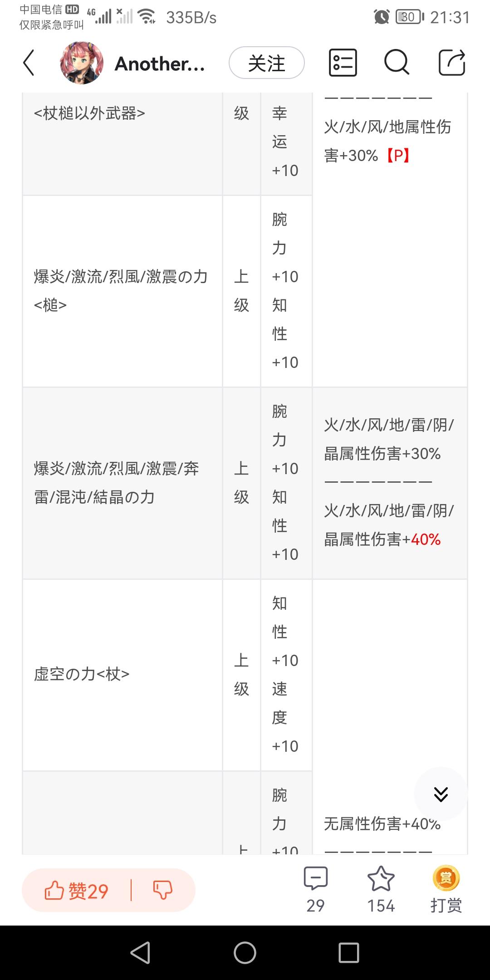Tap the 无属性伤害+40% cell text
Image resolution: width=490 pixels, height=980 pixels.
pyautogui.click(x=382, y=824)
